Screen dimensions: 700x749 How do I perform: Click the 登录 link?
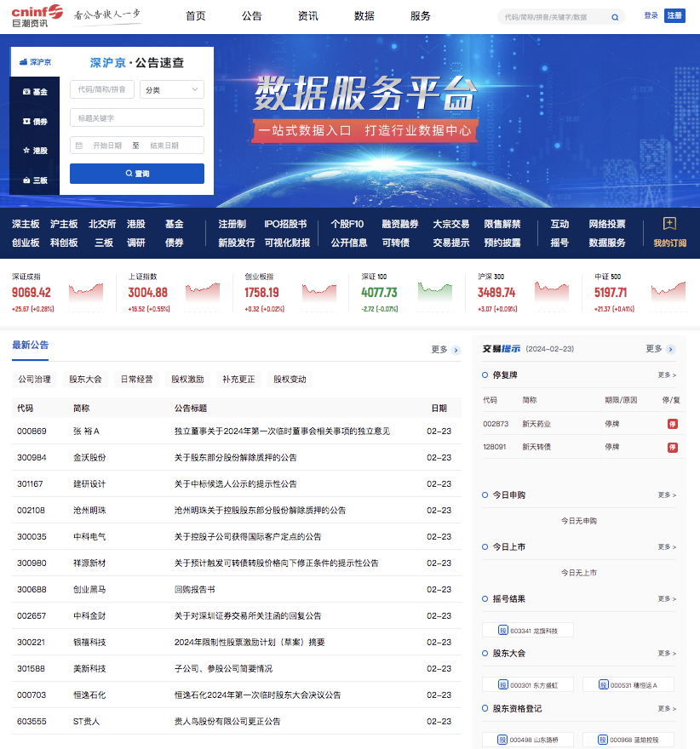(x=651, y=16)
